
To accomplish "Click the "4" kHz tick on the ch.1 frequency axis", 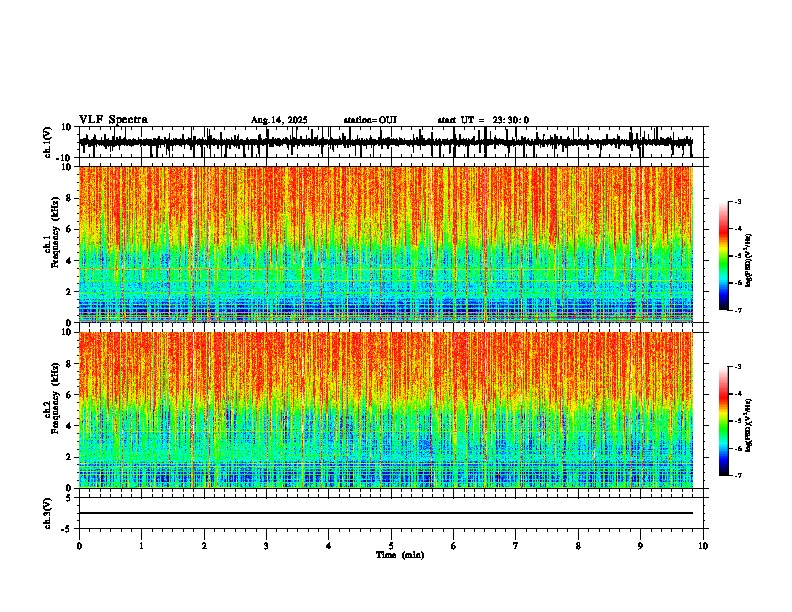I will point(70,260).
